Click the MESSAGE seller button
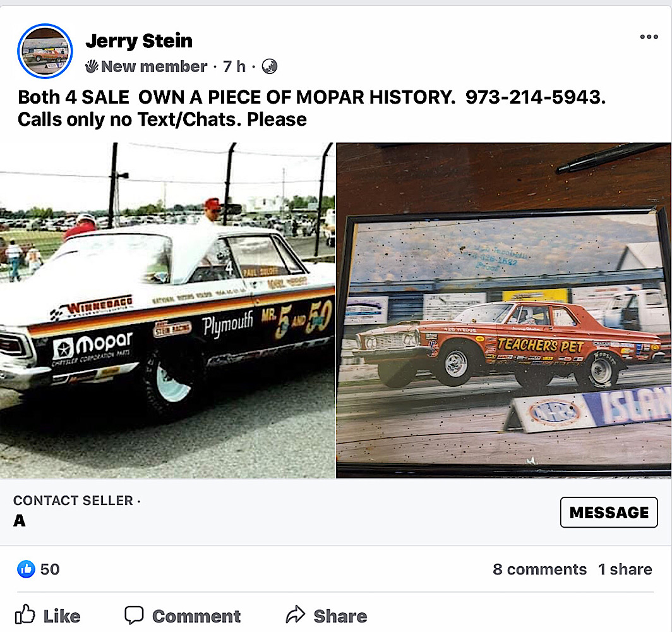This screenshot has width=672, height=632. [x=609, y=513]
